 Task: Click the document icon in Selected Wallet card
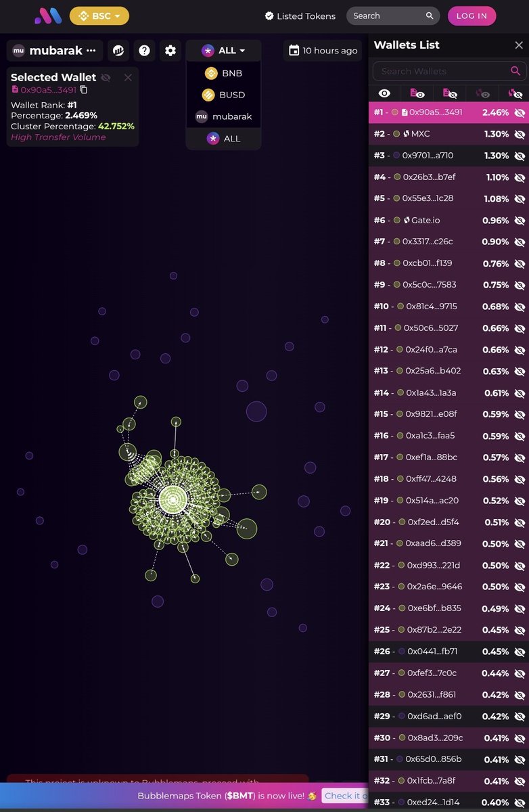click(15, 89)
